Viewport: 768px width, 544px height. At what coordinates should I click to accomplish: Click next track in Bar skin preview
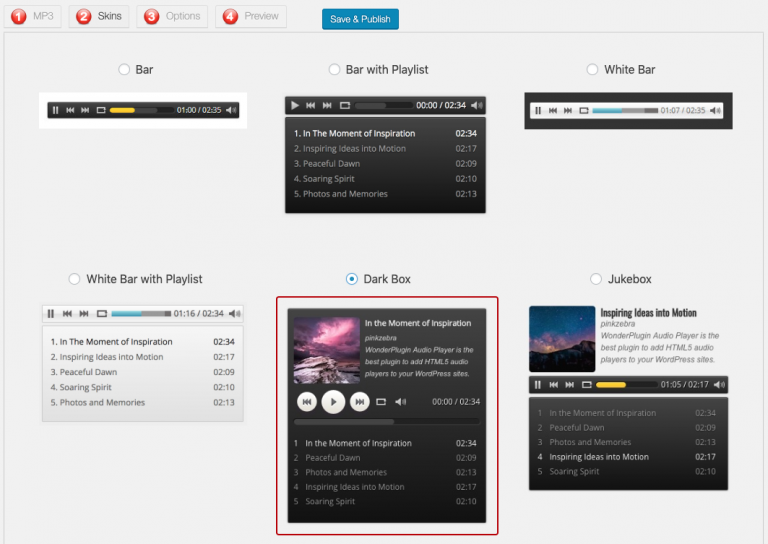85,110
